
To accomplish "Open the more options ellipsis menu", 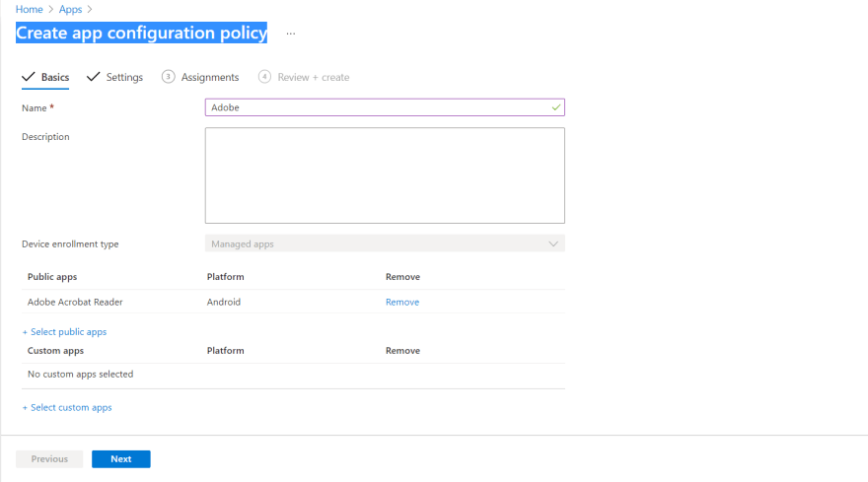I will click(291, 34).
